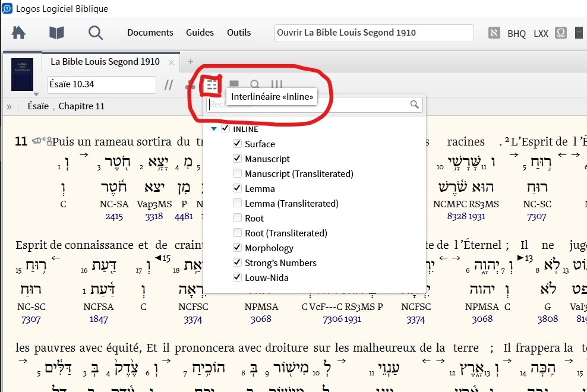Enable the Root checkbox
The image size is (587, 392).
[237, 217]
